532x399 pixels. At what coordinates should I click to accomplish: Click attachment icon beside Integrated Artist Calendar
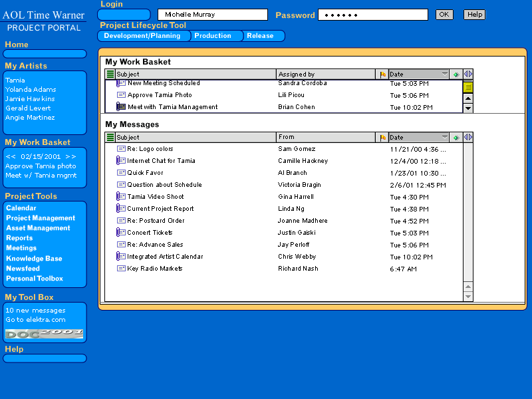[x=121, y=256]
